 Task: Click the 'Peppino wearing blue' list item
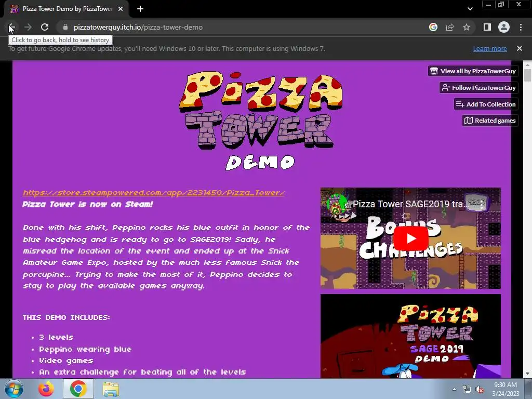(x=85, y=349)
